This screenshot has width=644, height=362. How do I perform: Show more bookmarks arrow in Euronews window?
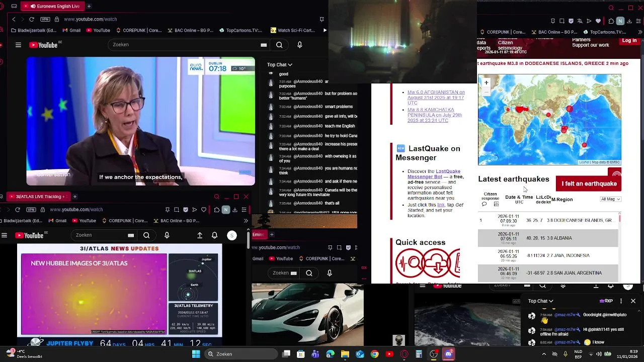point(325,30)
